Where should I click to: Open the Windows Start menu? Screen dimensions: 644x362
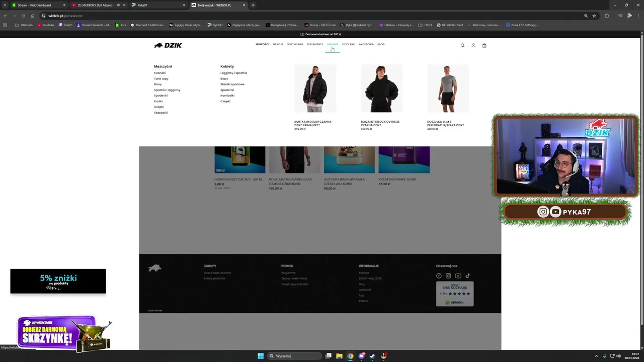pyautogui.click(x=261, y=356)
